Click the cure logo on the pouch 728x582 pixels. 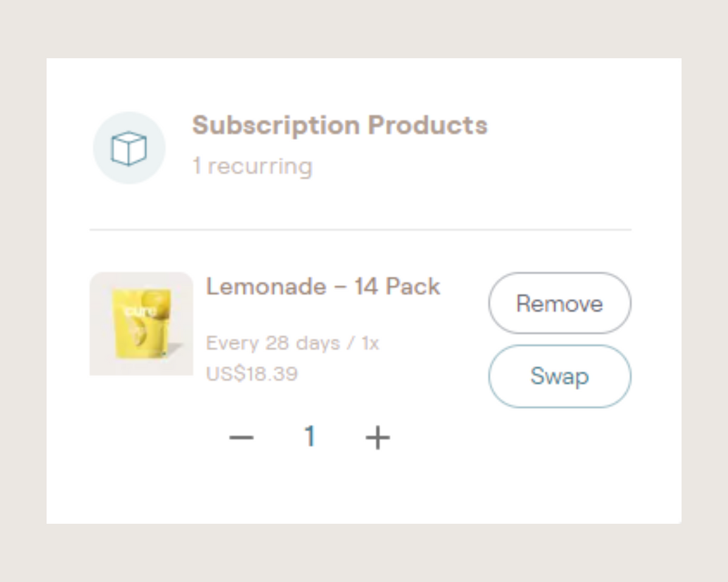point(140,312)
